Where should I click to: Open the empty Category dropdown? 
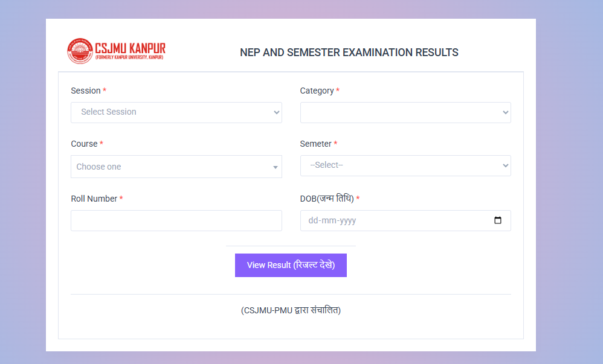pos(405,112)
